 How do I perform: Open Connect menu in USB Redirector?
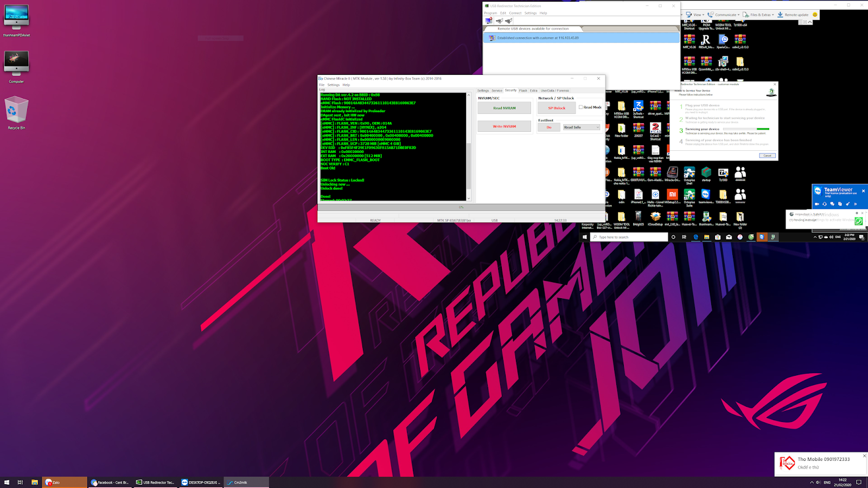[x=515, y=13]
